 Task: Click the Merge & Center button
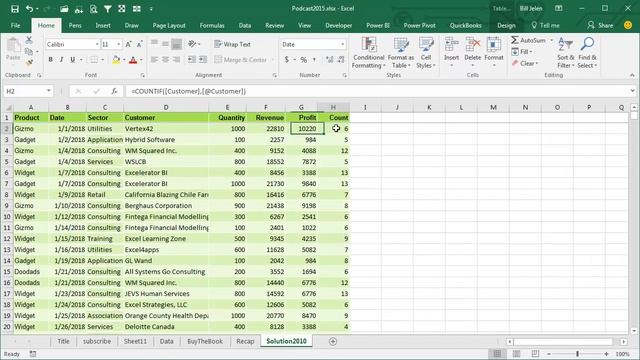pos(240,60)
